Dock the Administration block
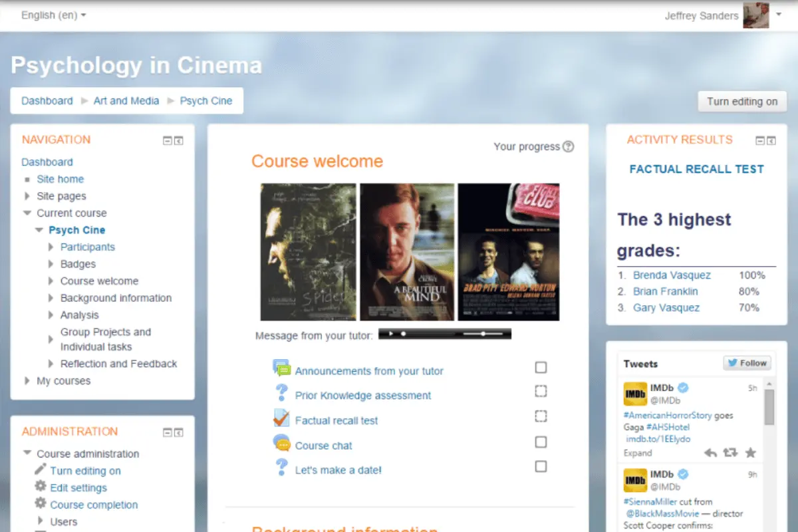This screenshot has height=532, width=798. click(x=179, y=432)
